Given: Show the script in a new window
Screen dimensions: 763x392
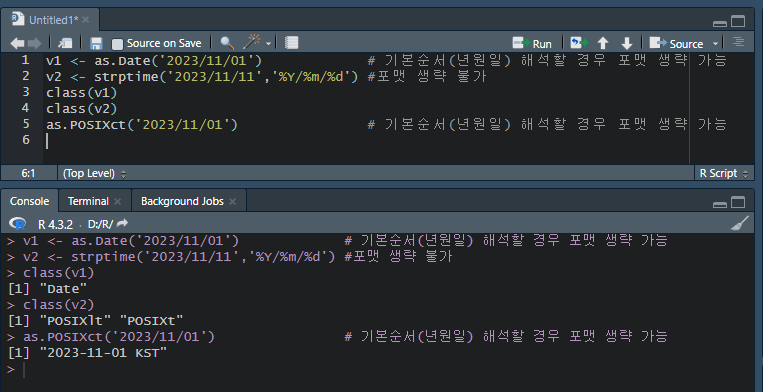Looking at the screenshot, I should [65, 43].
